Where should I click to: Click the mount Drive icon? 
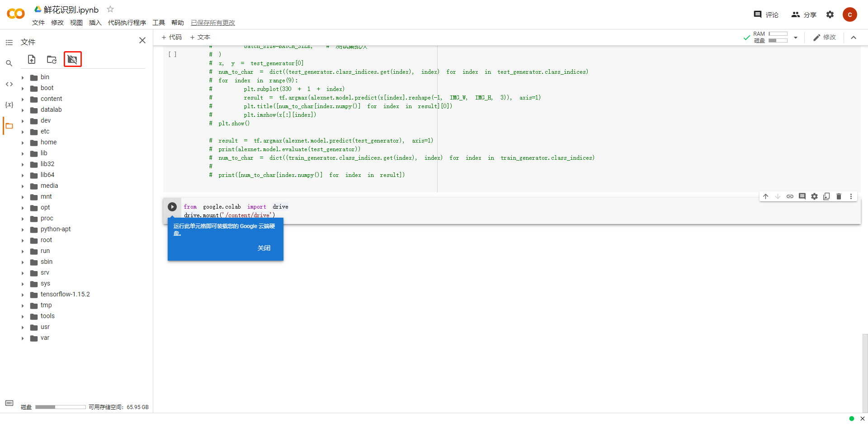click(x=72, y=59)
